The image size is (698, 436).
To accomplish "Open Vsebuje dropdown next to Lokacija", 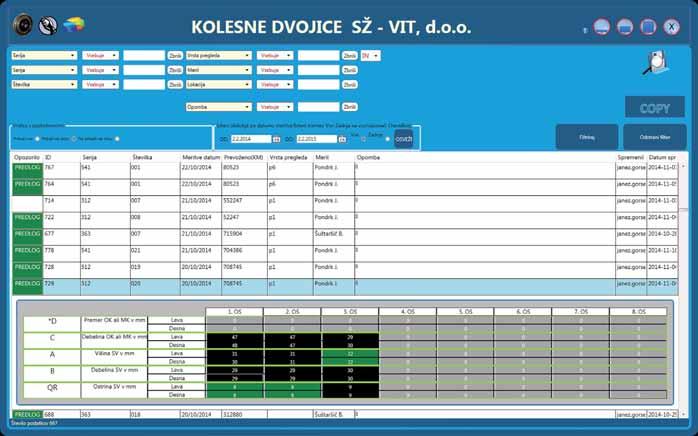I will pyautogui.click(x=275, y=84).
